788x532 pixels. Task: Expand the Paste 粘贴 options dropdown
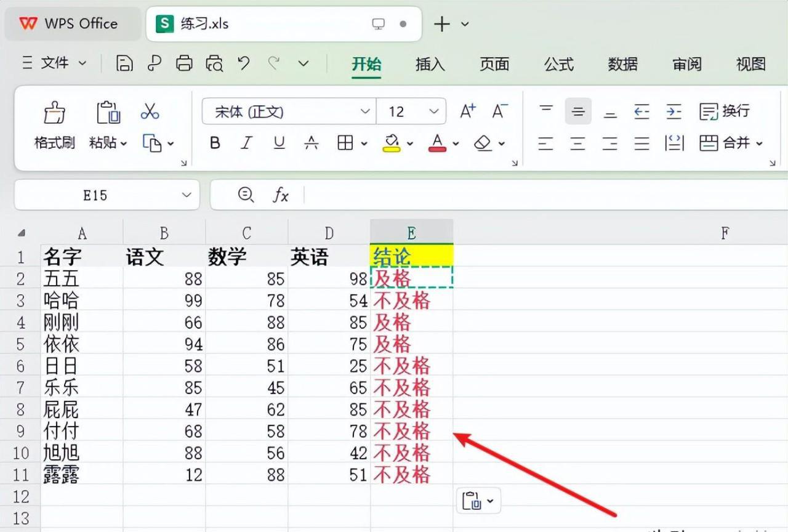[x=124, y=143]
